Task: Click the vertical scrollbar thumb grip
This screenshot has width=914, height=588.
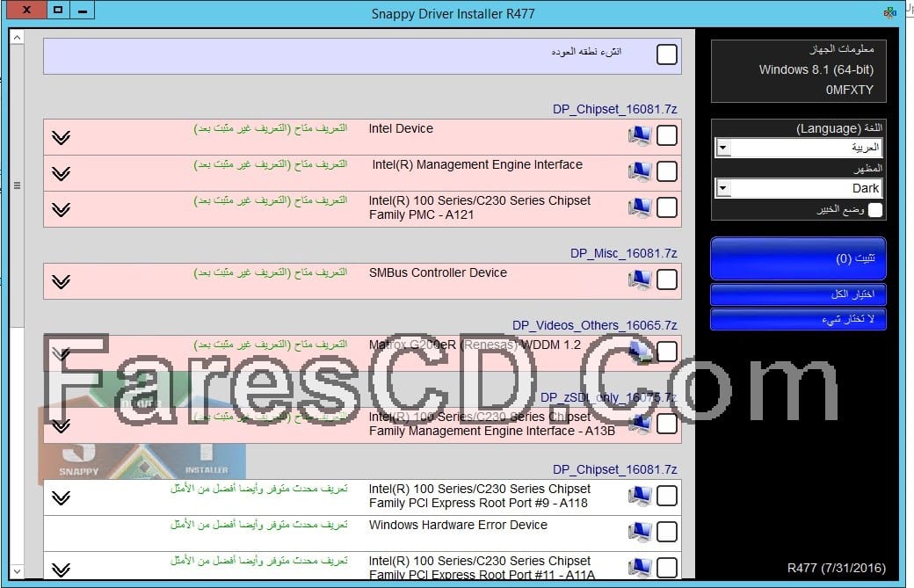Action: (17, 186)
